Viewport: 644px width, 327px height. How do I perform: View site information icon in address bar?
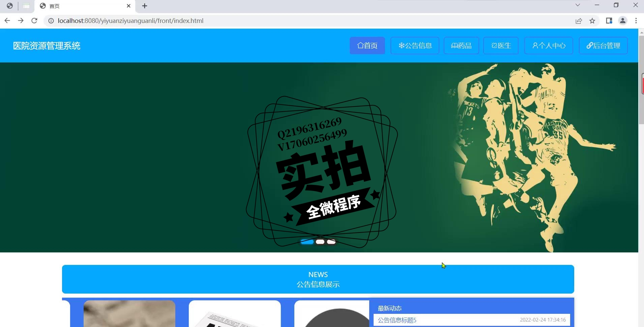click(51, 21)
